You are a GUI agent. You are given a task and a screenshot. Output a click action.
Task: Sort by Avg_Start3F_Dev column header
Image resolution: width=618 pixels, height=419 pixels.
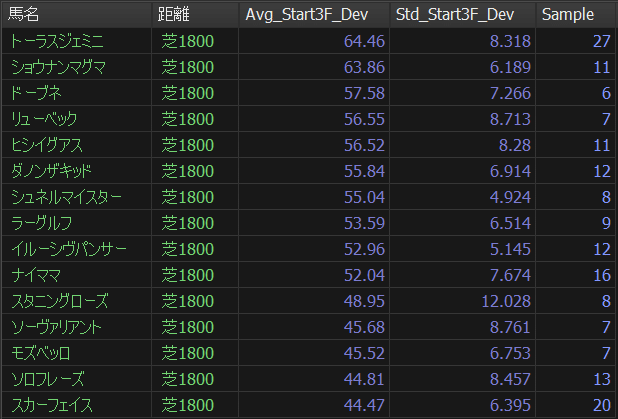click(314, 15)
